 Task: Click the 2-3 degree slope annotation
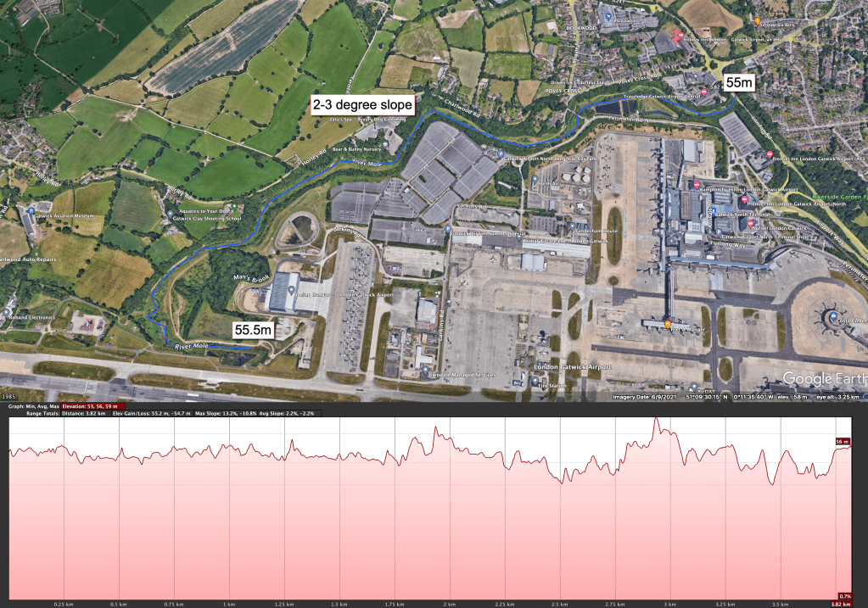[x=361, y=105]
